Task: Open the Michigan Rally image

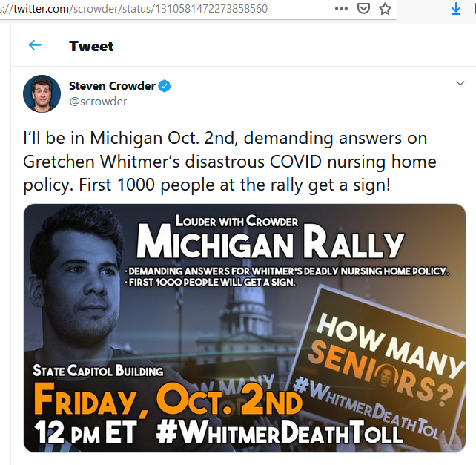Action: (x=245, y=328)
